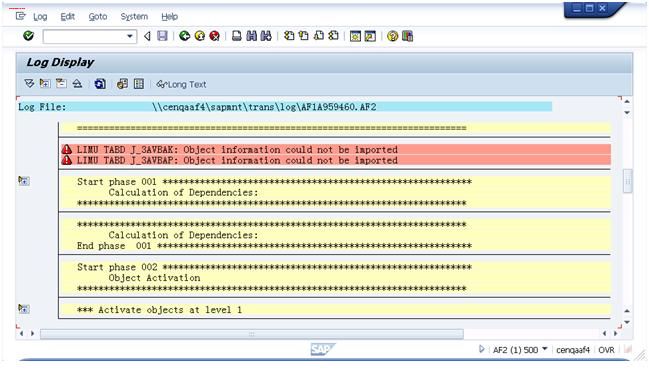Open Customize Local Layout icon

point(407,36)
